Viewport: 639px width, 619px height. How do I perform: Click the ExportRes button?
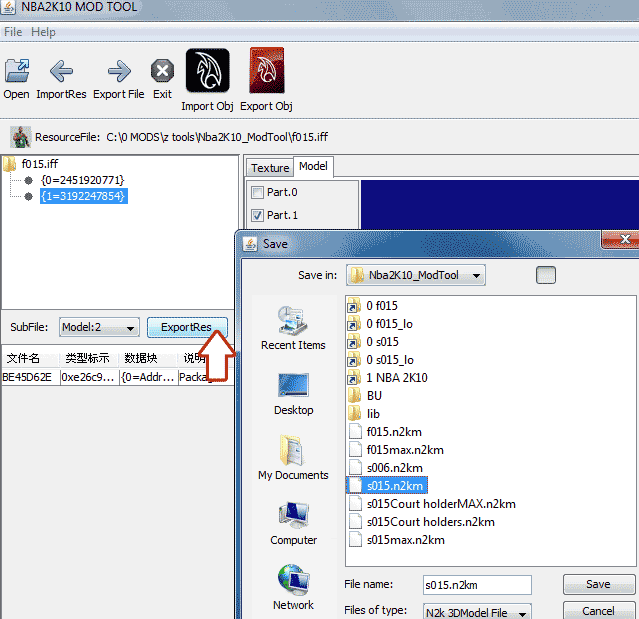(187, 327)
